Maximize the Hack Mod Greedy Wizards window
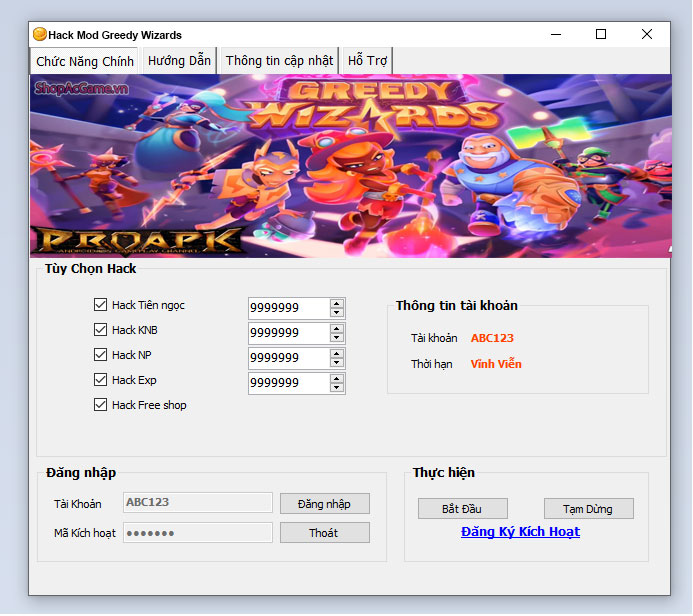This screenshot has width=693, height=616. coord(601,34)
